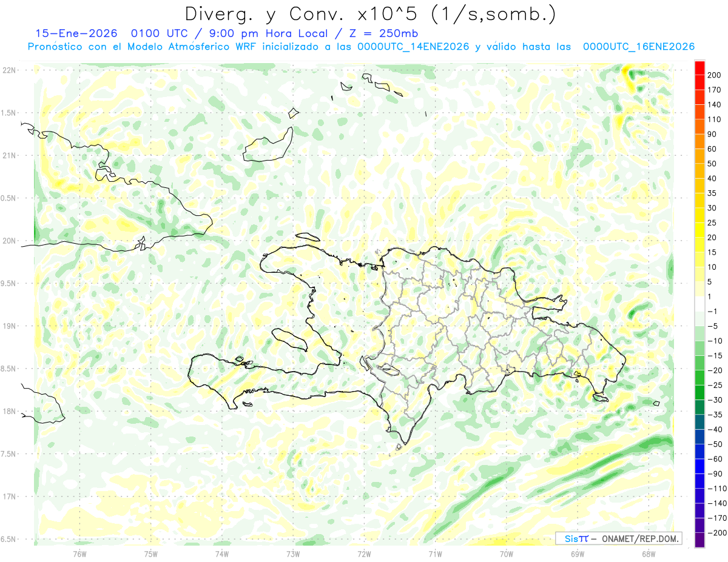Viewport: 728px width, 562px height.
Task: Click the 76W longitude label
Action: [79, 554]
